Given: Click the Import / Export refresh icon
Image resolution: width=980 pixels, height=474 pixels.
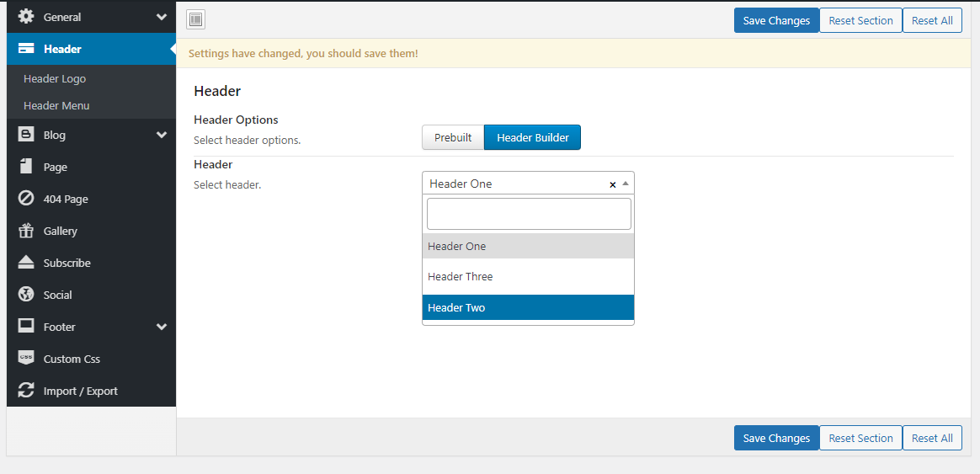Looking at the screenshot, I should tap(26, 391).
